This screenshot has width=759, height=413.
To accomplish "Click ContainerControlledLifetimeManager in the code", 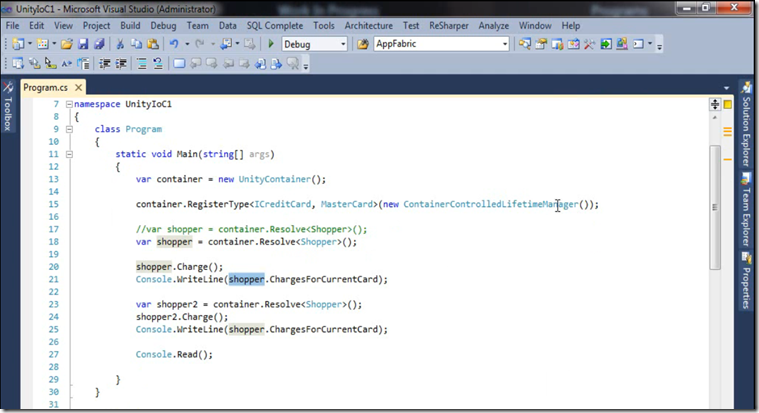I will coord(490,204).
